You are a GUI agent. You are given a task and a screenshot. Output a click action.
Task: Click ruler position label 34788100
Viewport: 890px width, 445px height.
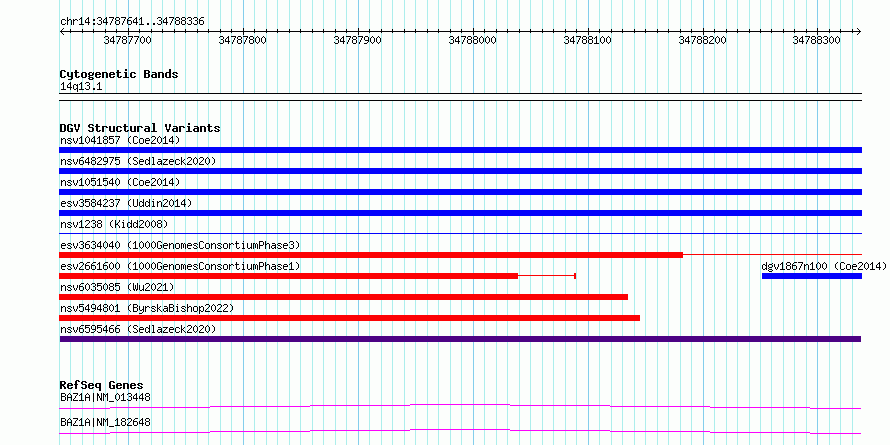point(587,40)
